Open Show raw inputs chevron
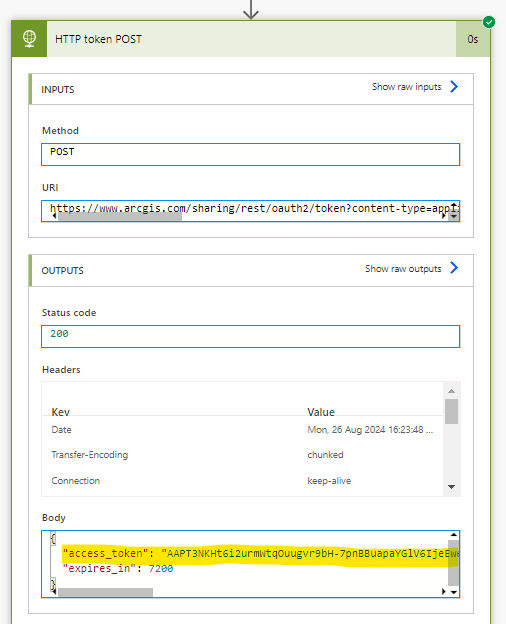The height and width of the screenshot is (624, 506). (454, 86)
